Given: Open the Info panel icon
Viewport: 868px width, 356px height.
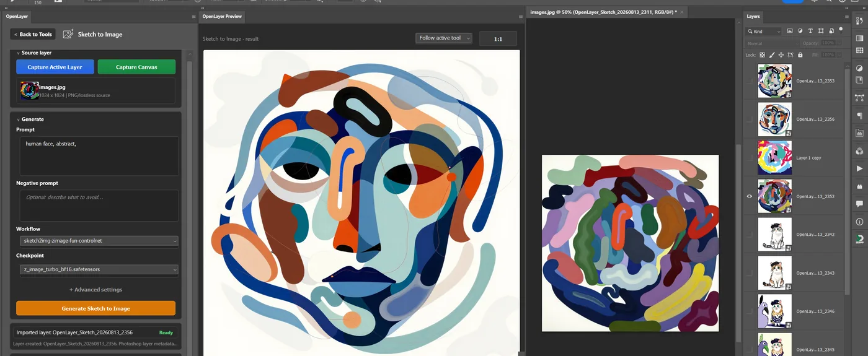Looking at the screenshot, I should tap(859, 222).
